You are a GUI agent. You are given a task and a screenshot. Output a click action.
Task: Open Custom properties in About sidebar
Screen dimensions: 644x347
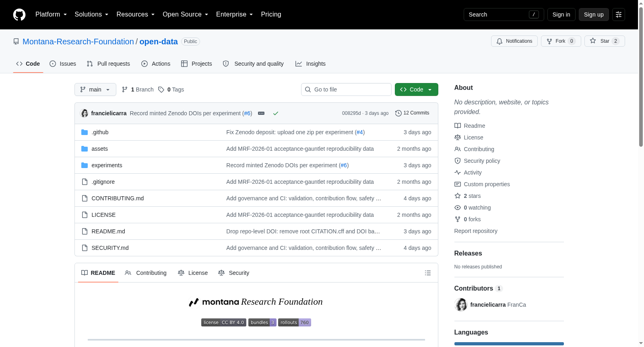[482, 184]
